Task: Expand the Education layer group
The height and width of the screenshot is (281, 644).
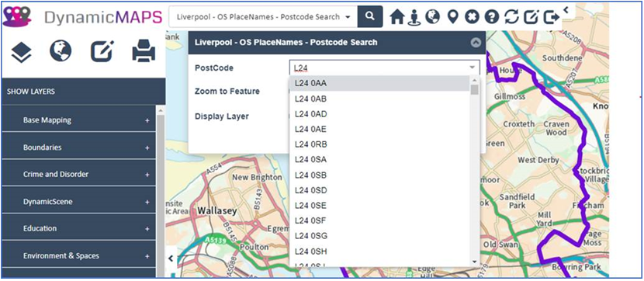Action: [78, 228]
